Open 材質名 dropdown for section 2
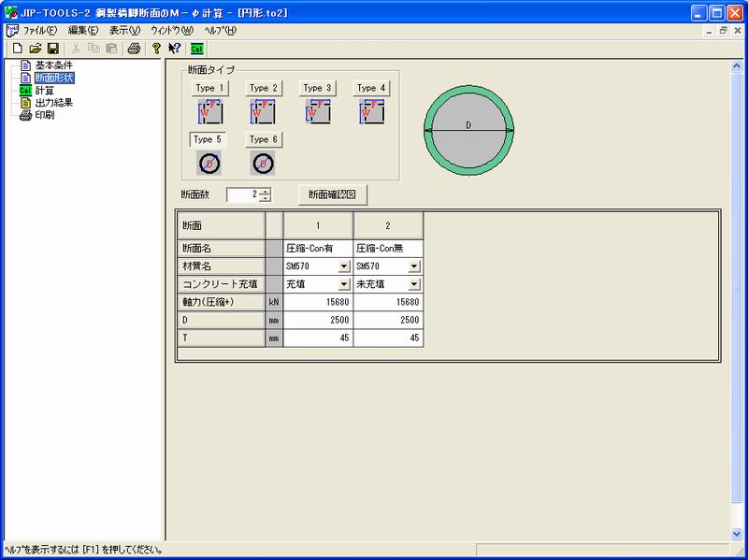Screen dimensions: 748x560 [414, 267]
